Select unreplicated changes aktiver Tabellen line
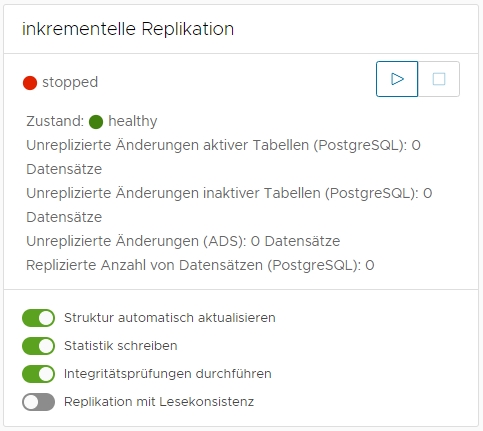This screenshot has width=483, height=431. 223,157
